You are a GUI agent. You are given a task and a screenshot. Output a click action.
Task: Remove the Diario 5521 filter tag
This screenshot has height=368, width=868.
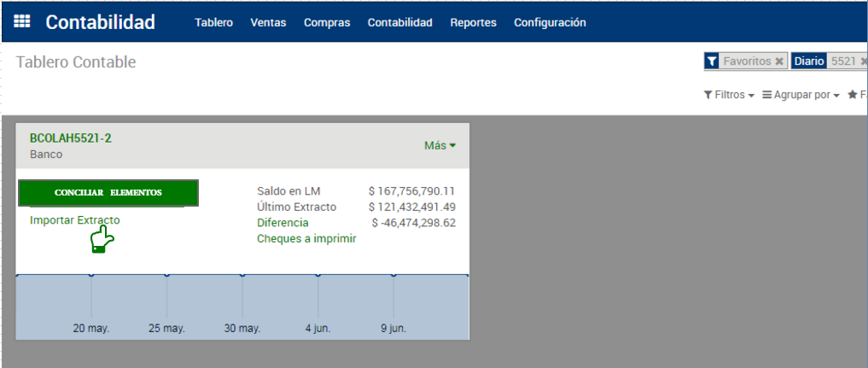click(x=863, y=61)
